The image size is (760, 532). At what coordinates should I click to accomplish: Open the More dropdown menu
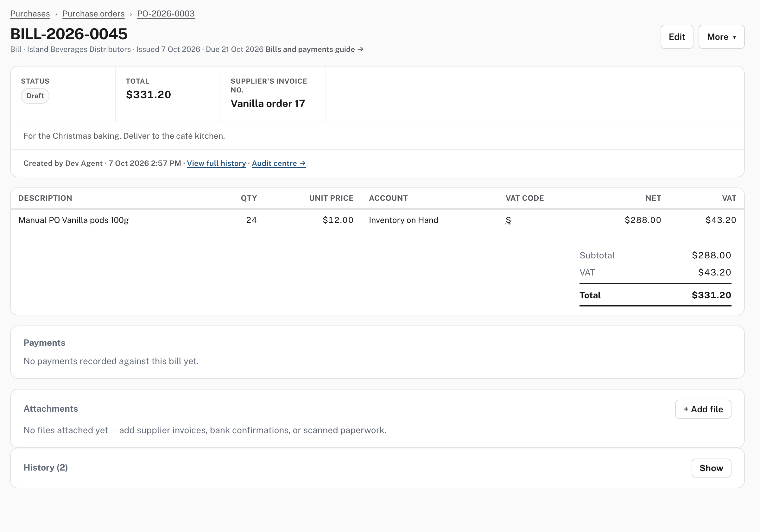pyautogui.click(x=721, y=37)
